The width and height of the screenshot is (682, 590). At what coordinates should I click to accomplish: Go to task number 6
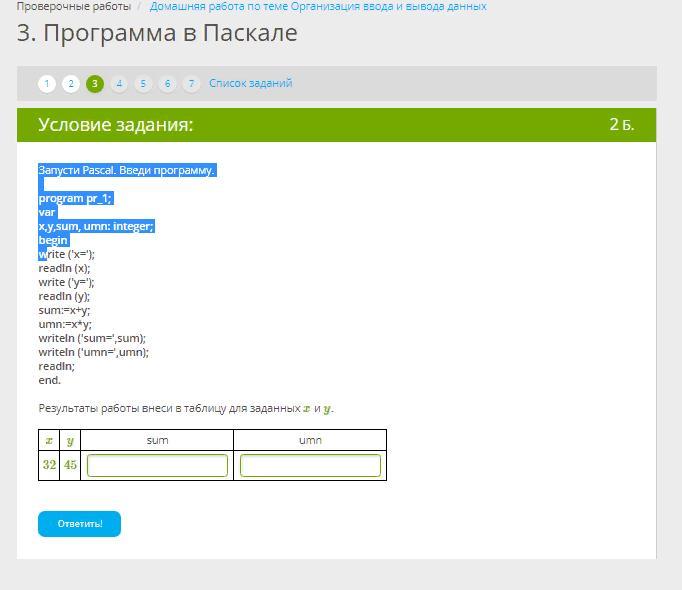(167, 84)
